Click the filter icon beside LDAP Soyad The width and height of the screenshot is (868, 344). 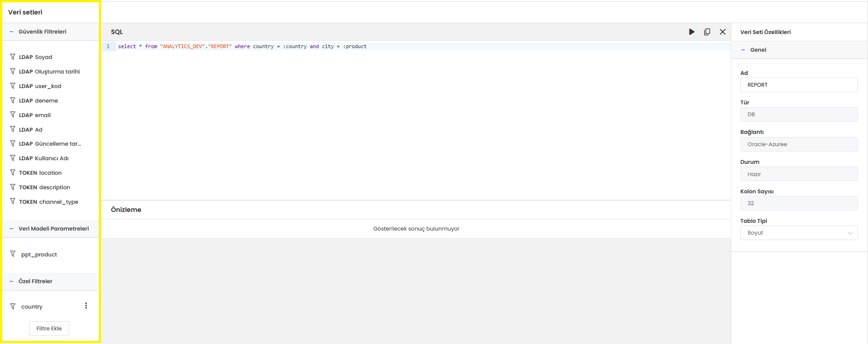click(13, 57)
